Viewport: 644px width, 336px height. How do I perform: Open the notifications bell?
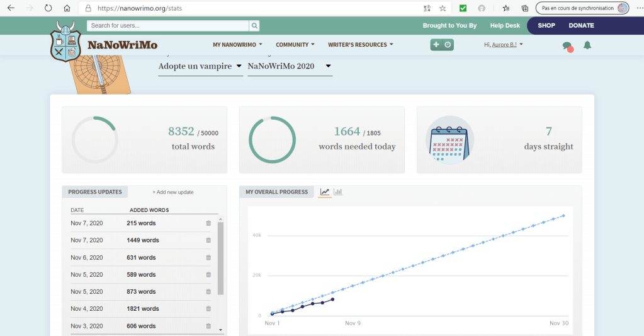587,45
